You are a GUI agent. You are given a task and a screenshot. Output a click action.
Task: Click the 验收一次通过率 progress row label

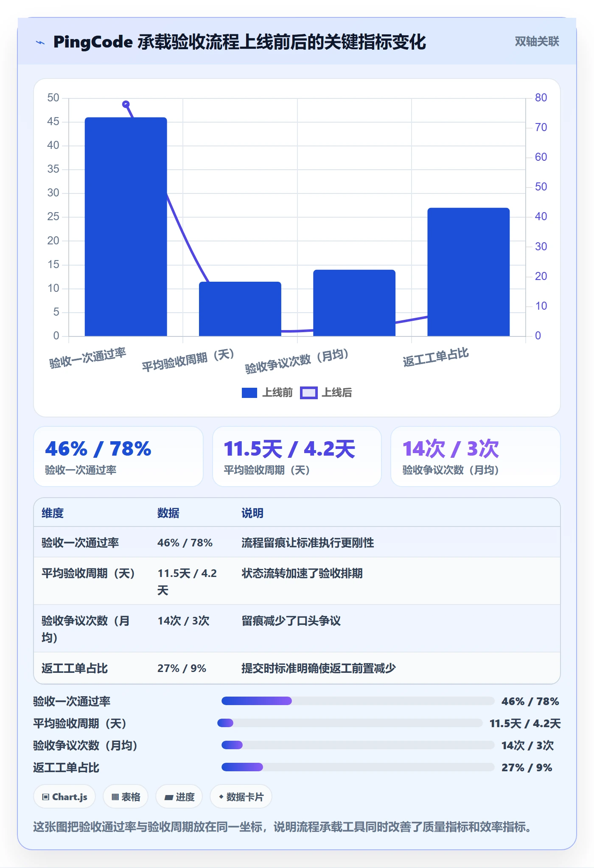click(72, 701)
